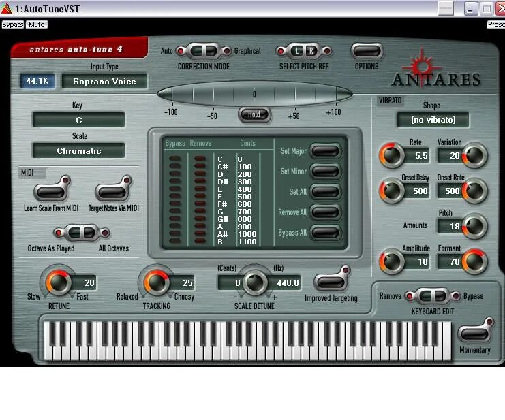The width and height of the screenshot is (505, 420).
Task: Click the Onset Rate knob
Action: point(475,191)
